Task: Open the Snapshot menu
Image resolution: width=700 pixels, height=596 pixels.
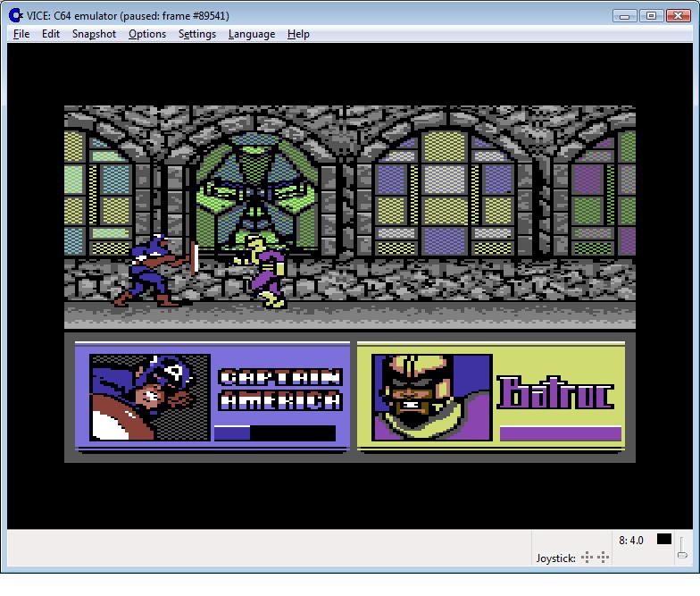Action: [x=94, y=34]
